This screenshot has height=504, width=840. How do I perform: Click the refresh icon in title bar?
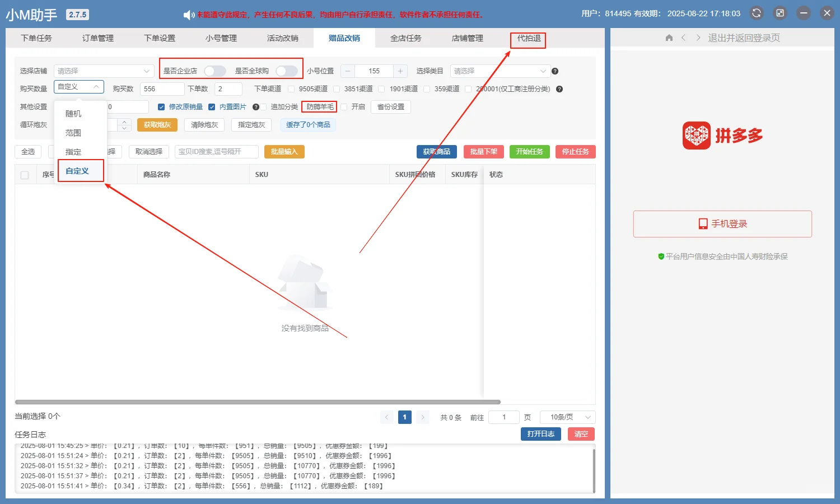pyautogui.click(x=757, y=13)
